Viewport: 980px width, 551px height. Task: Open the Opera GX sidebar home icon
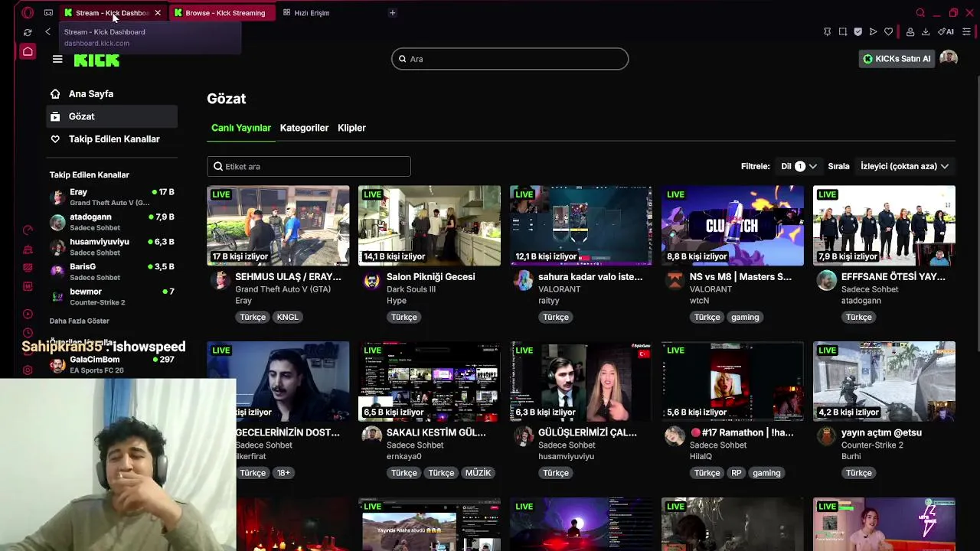click(x=28, y=51)
